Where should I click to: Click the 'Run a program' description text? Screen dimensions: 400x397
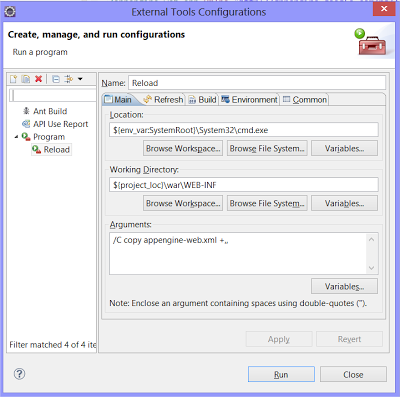(x=40, y=52)
